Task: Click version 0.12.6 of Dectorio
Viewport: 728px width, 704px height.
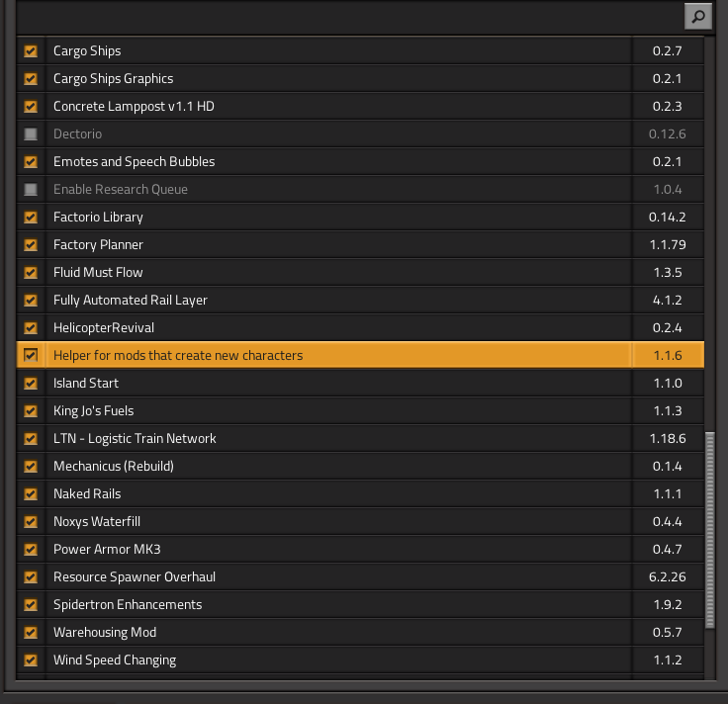Action: pyautogui.click(x=668, y=133)
